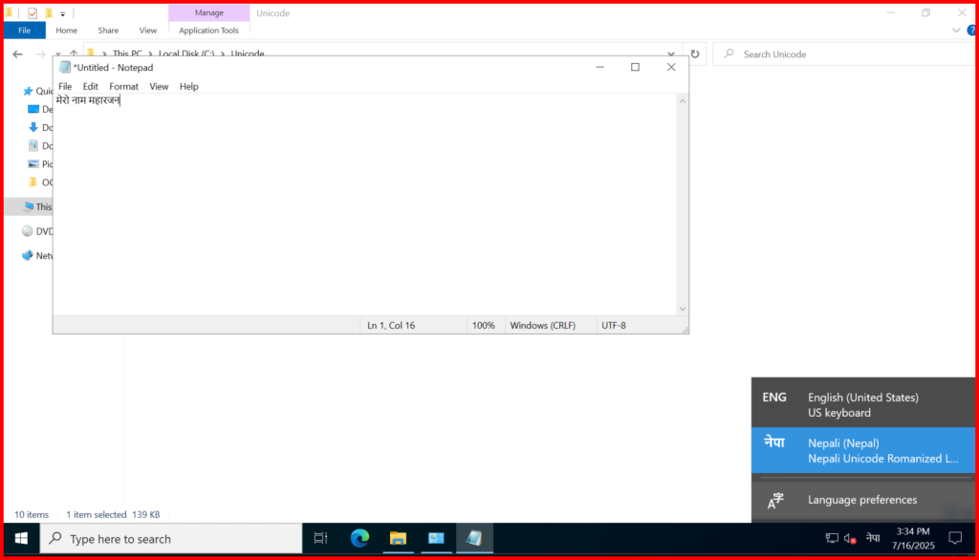Open the Notepad View menu
Image resolution: width=979 pixels, height=560 pixels.
coord(159,86)
